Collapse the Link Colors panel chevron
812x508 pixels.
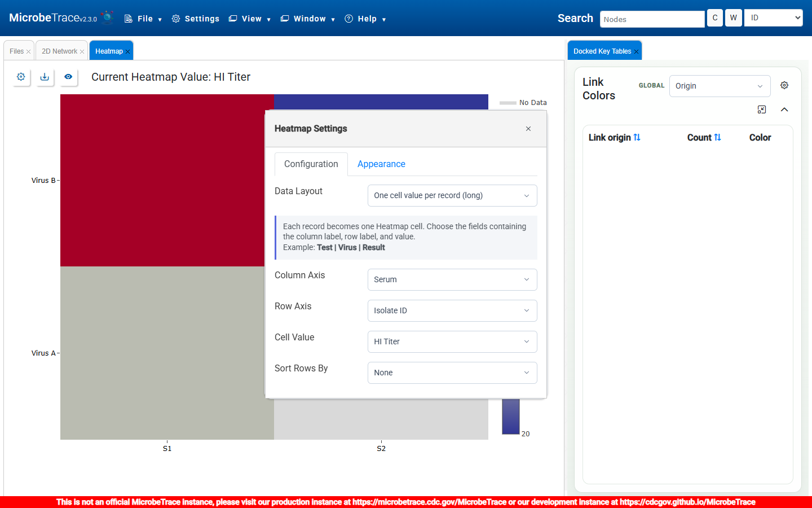pos(784,110)
